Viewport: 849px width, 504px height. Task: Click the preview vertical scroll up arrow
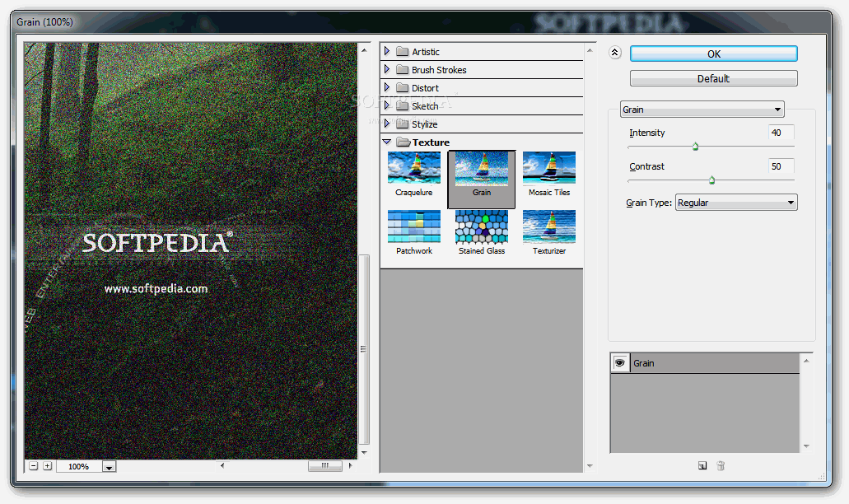[365, 49]
